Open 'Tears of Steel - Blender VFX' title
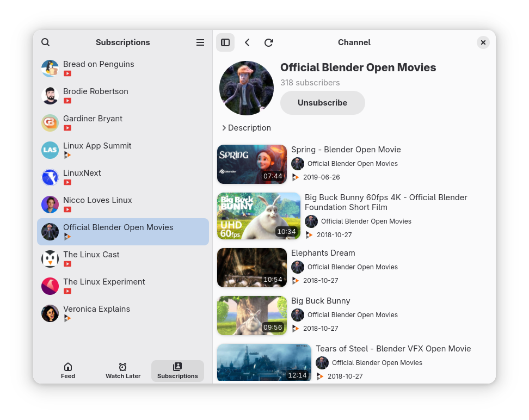Image resolution: width=529 pixels, height=420 pixels. pyautogui.click(x=393, y=349)
